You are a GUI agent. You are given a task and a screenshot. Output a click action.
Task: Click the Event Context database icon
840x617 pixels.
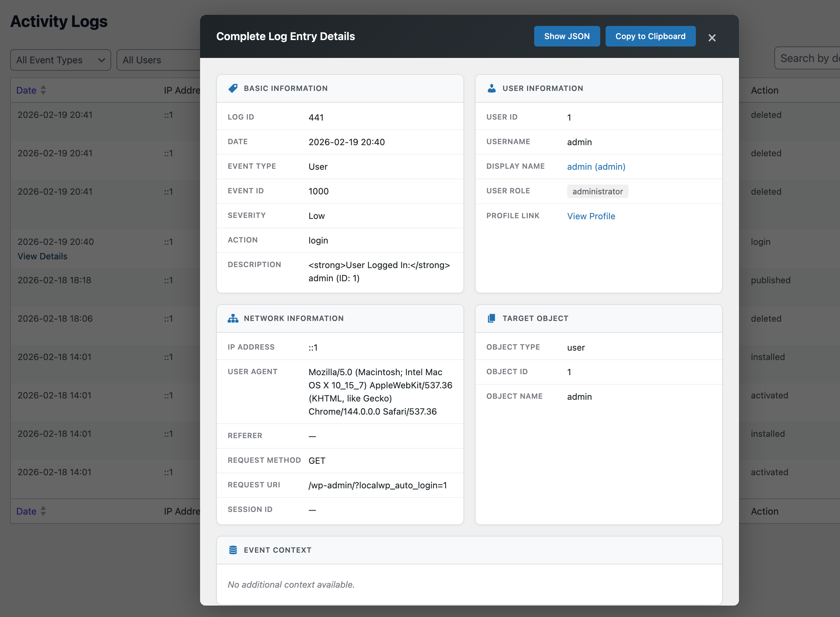[233, 550]
